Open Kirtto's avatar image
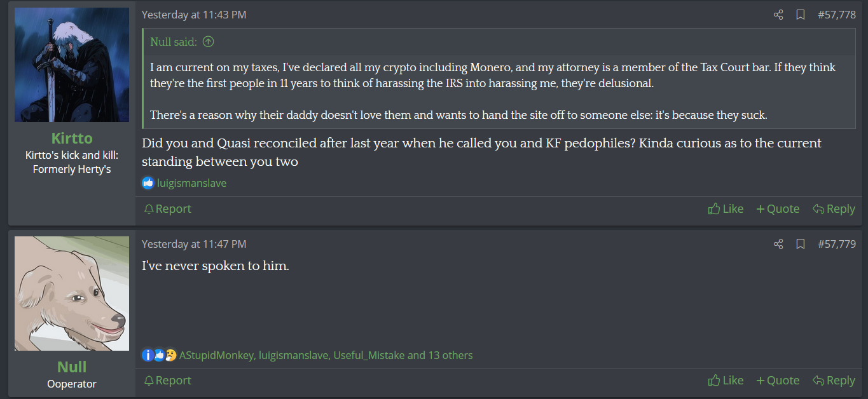 pyautogui.click(x=72, y=65)
